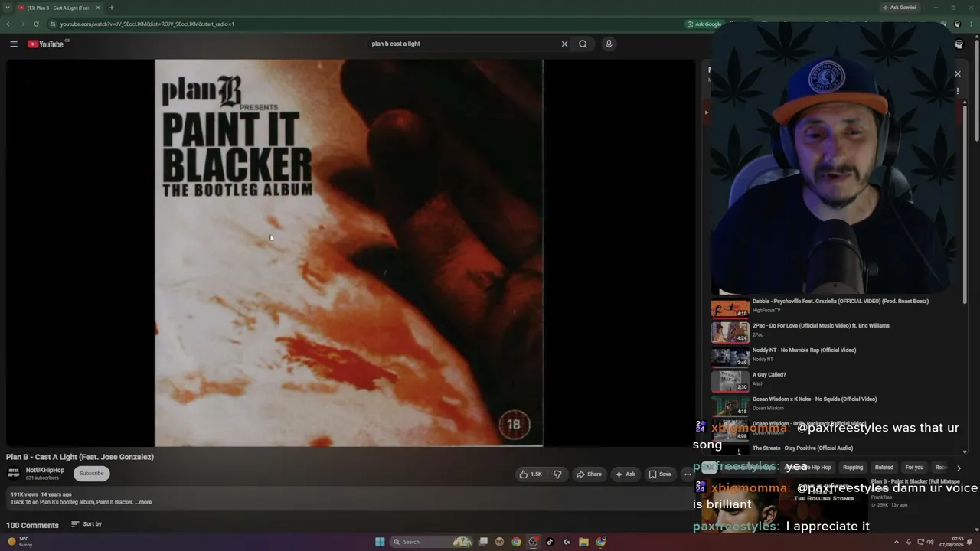Subscribe to HotUKHipHop
The width and height of the screenshot is (980, 551).
91,474
